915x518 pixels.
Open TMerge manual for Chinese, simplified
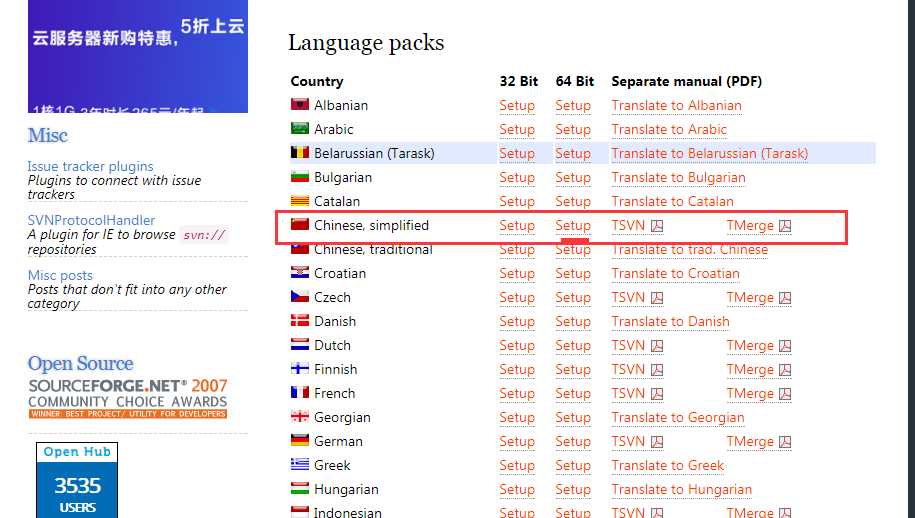750,225
